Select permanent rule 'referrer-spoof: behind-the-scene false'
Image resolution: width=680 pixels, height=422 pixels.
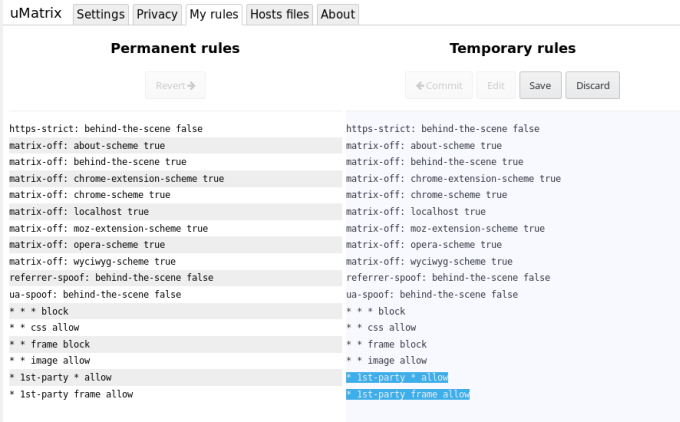tap(176, 278)
